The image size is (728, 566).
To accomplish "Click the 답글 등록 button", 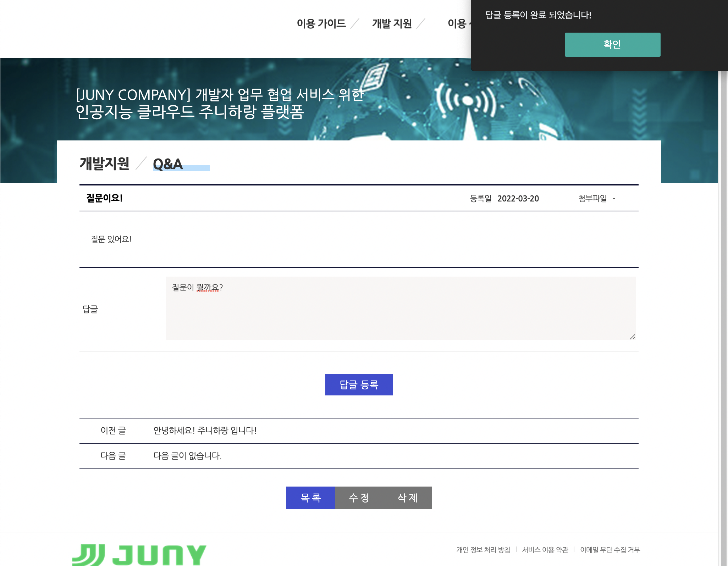I will [x=359, y=385].
